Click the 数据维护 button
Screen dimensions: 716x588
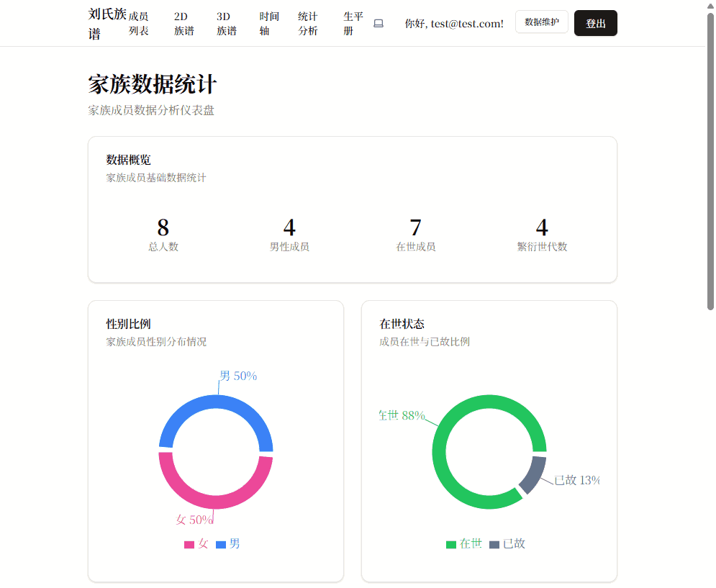point(541,22)
